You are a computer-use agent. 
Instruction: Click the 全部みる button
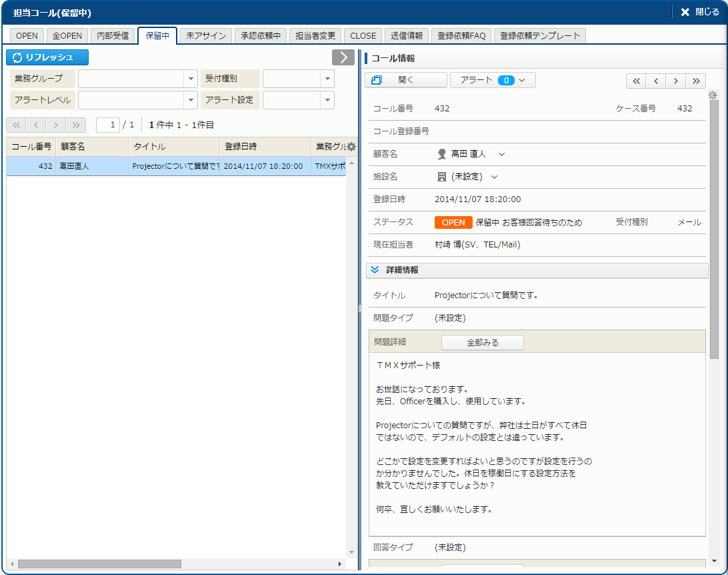482,343
